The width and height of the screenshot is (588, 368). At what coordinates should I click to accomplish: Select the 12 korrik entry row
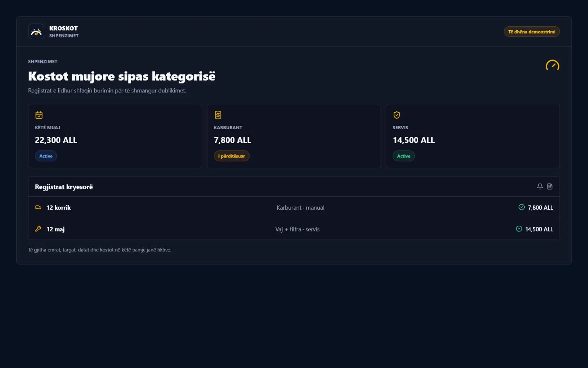click(294, 207)
